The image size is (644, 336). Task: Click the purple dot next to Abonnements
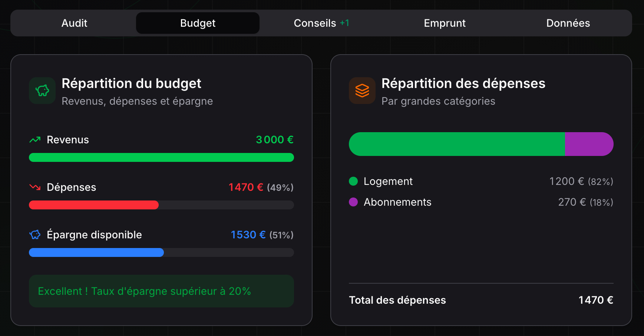(353, 202)
